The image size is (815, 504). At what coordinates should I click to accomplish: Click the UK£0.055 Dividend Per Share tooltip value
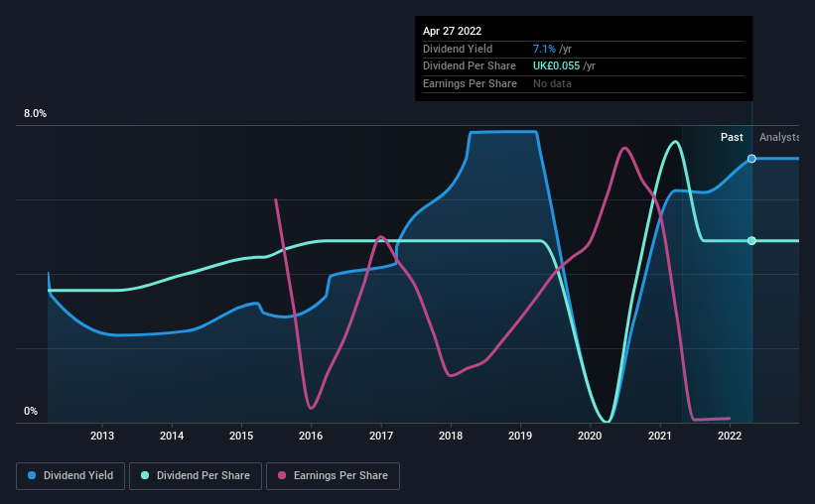556,66
